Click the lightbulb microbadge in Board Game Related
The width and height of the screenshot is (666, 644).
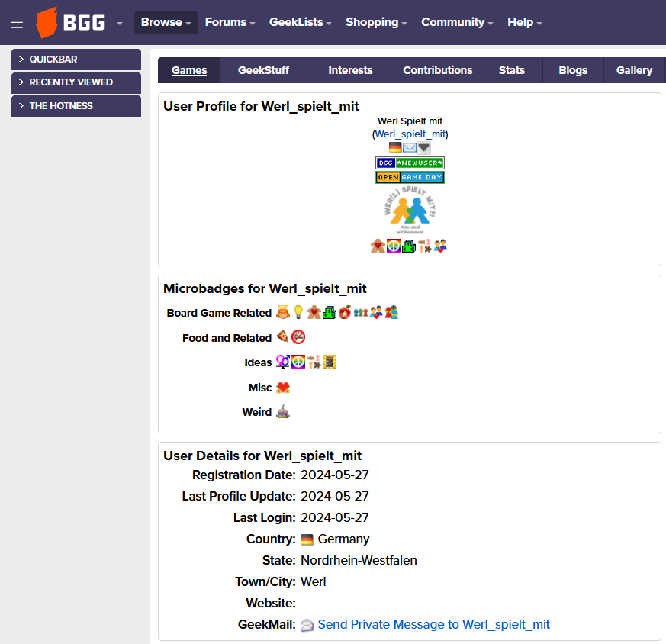pos(298,312)
